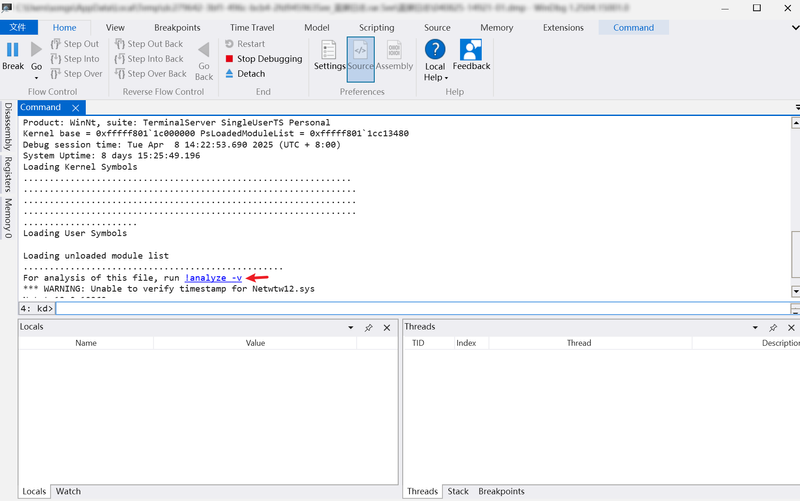Open the Extensions ribbon tab
Image resolution: width=800 pixels, height=501 pixels.
pyautogui.click(x=563, y=28)
